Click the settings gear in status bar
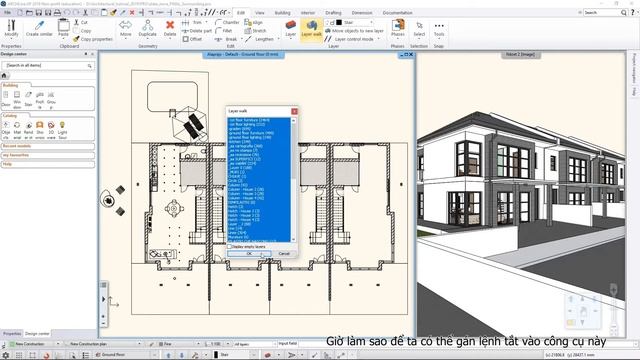The width and height of the screenshot is (640, 360). (6, 355)
